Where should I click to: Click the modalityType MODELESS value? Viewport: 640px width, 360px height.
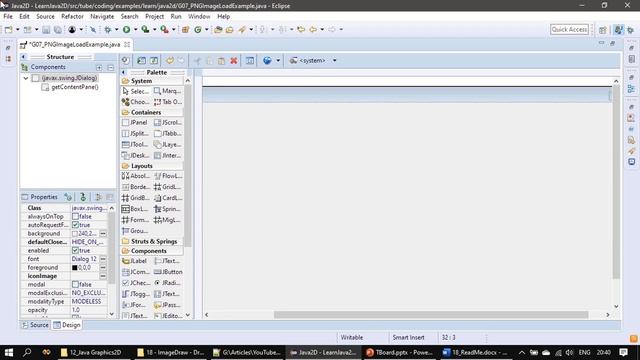pos(86,301)
